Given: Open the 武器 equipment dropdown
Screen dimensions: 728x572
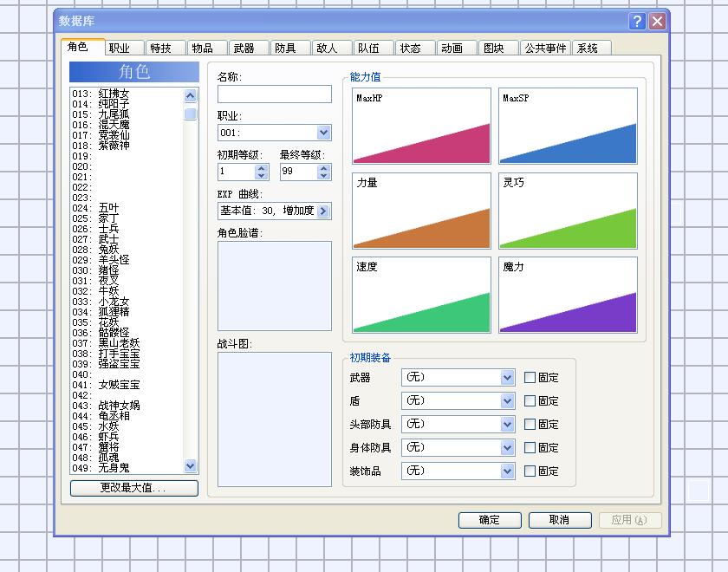Looking at the screenshot, I should (508, 378).
